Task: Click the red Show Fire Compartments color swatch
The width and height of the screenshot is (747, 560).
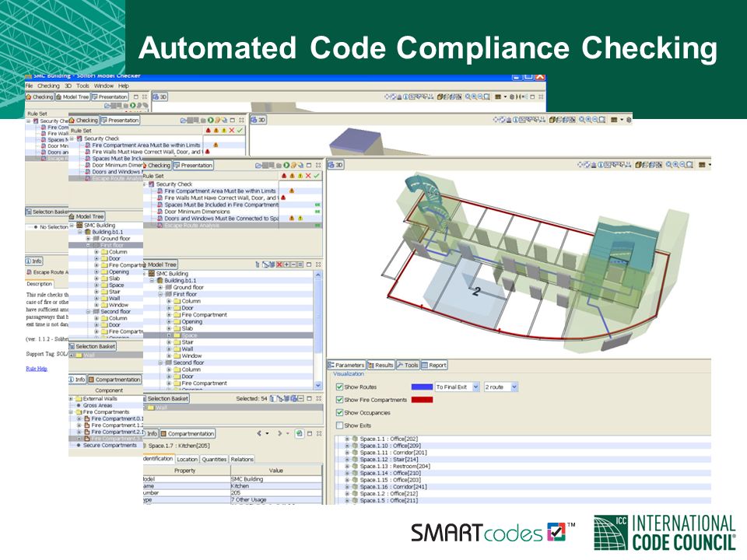Action: pos(422,400)
